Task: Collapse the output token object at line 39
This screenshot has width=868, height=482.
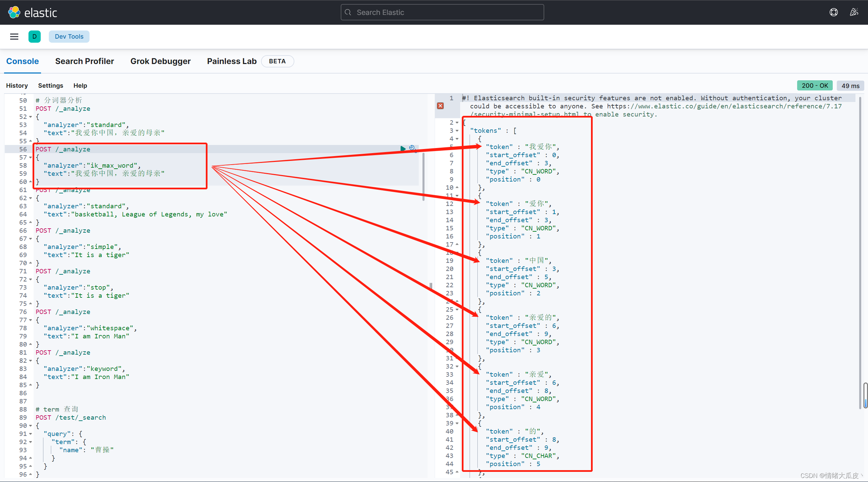Action: 457,423
